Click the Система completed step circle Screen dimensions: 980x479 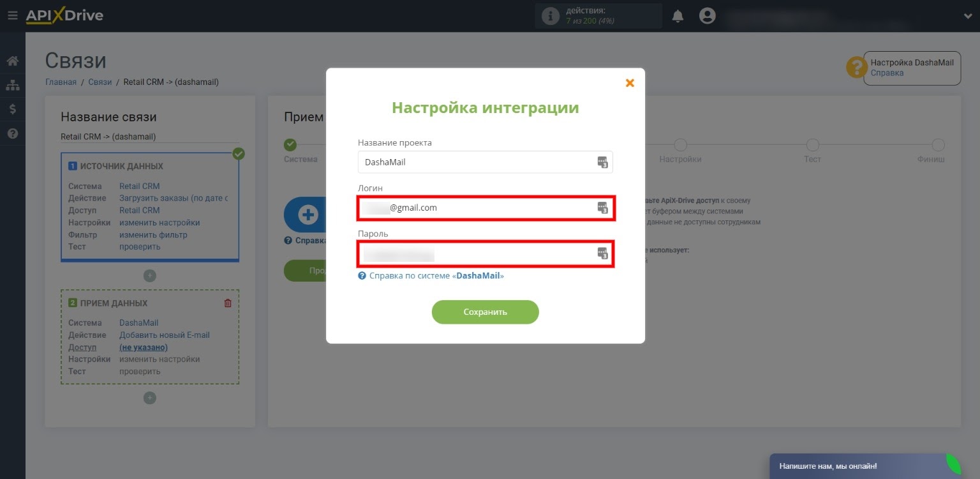tap(290, 145)
